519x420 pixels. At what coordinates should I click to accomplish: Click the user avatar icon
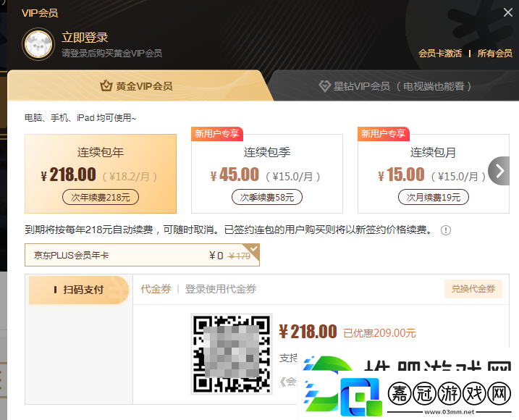(38, 44)
